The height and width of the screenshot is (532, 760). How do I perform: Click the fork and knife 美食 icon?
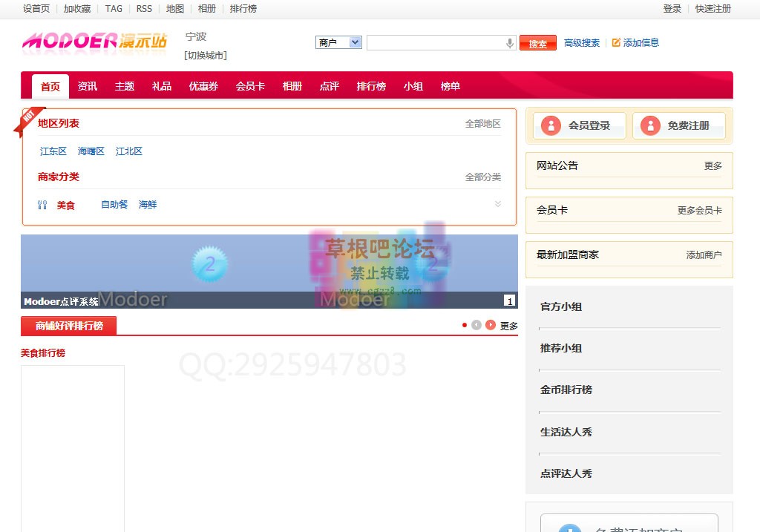click(42, 205)
